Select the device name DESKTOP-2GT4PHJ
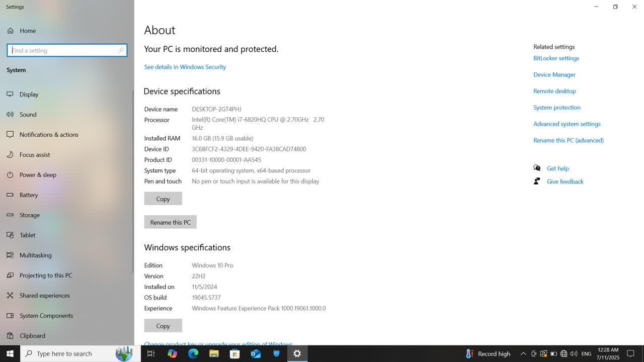Image resolution: width=644 pixels, height=362 pixels. [x=216, y=109]
